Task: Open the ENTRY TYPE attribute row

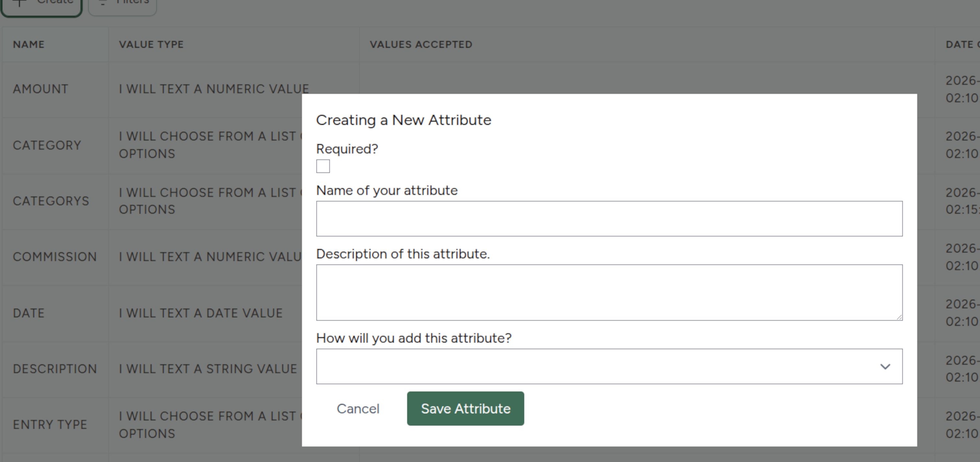Action: [50, 425]
